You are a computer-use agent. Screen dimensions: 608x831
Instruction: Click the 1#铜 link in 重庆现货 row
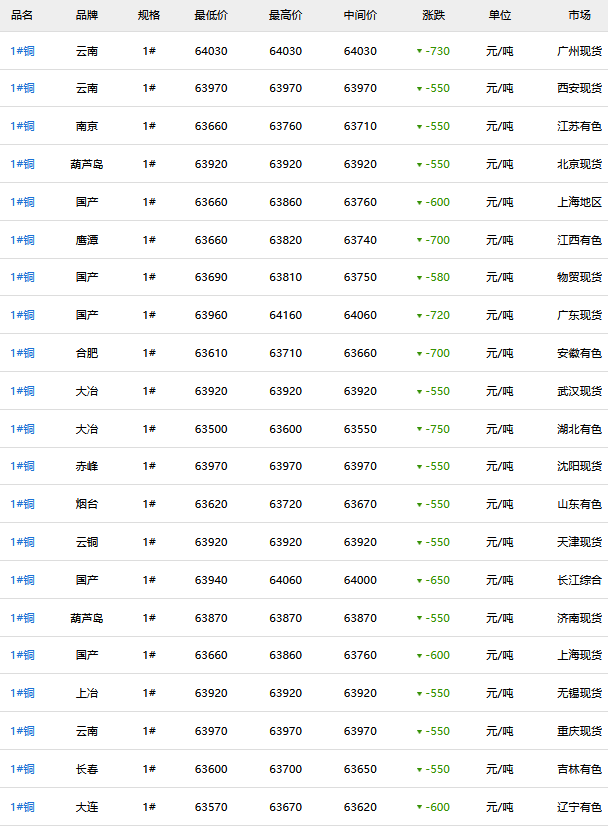[x=22, y=731]
